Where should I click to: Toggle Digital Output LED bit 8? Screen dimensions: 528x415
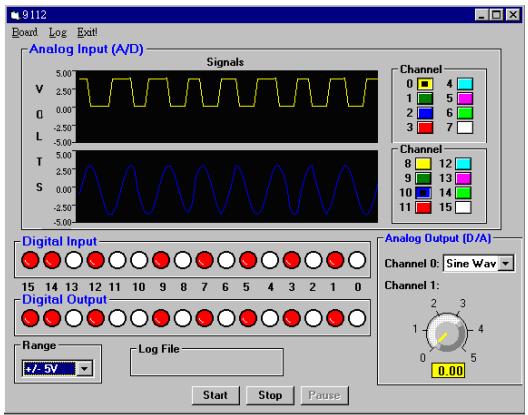click(183, 318)
